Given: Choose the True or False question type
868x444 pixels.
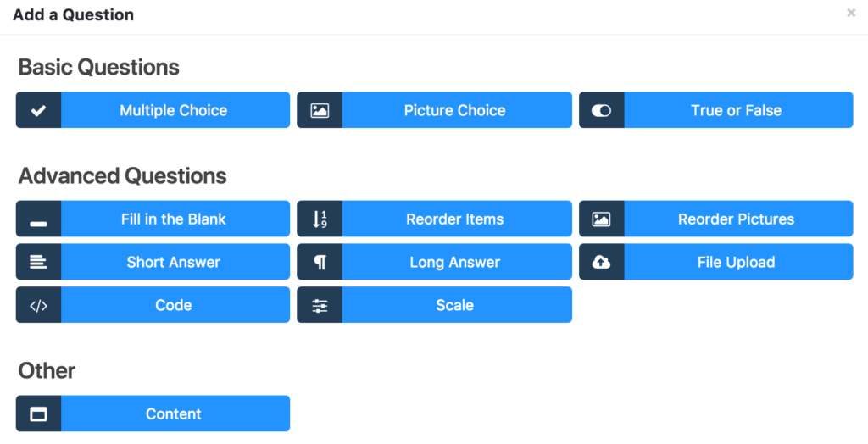Looking at the screenshot, I should [737, 110].
